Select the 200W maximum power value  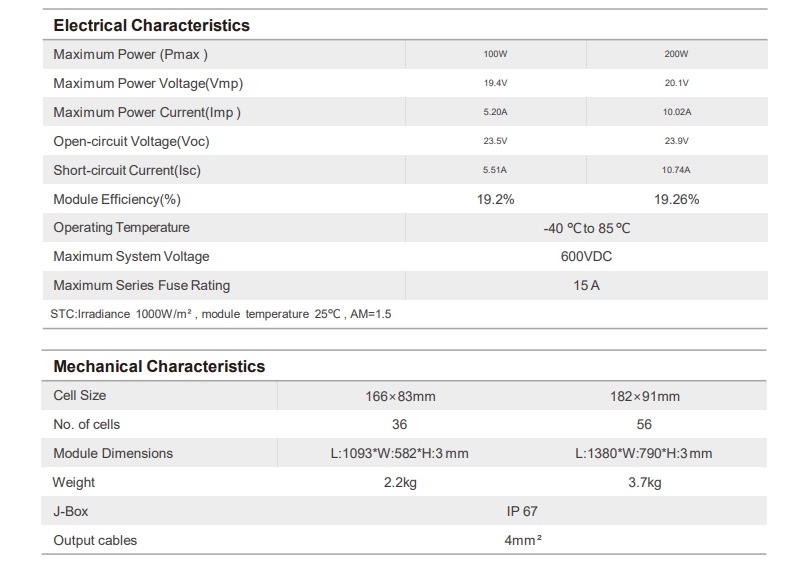coord(676,54)
